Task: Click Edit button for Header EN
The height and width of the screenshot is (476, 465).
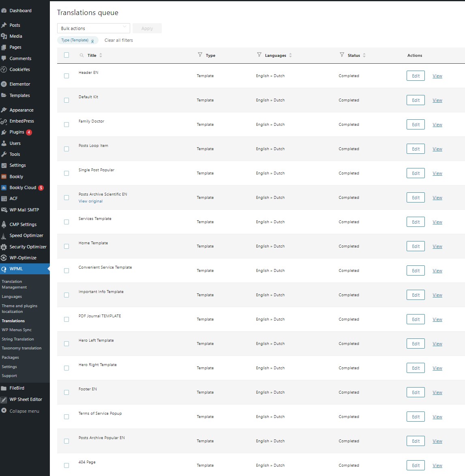Action: point(416,76)
